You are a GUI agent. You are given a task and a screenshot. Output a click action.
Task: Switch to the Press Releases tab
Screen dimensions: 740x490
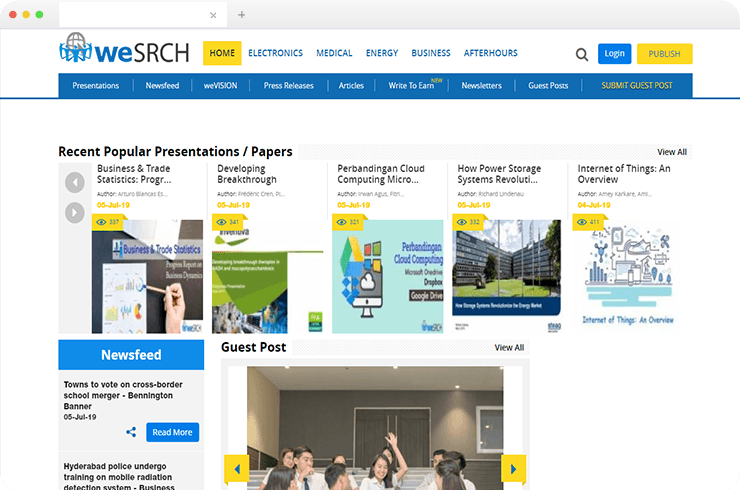click(x=288, y=86)
